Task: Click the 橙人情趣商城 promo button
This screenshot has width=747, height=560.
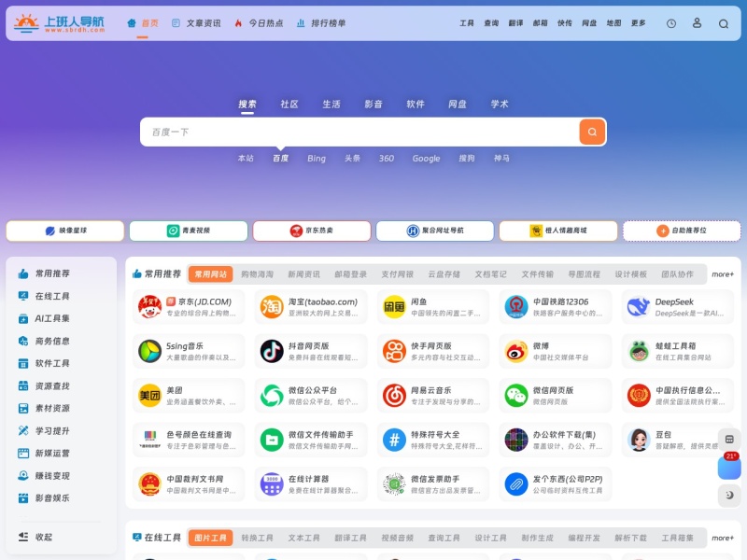Action: pyautogui.click(x=558, y=231)
